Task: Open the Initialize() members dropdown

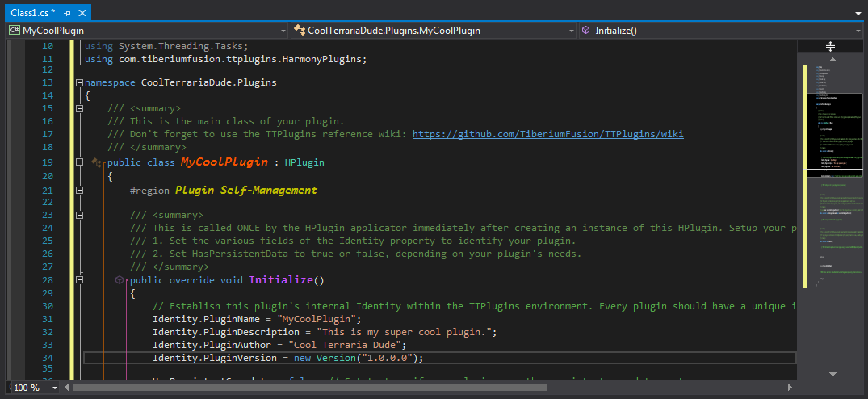Action: [858, 31]
